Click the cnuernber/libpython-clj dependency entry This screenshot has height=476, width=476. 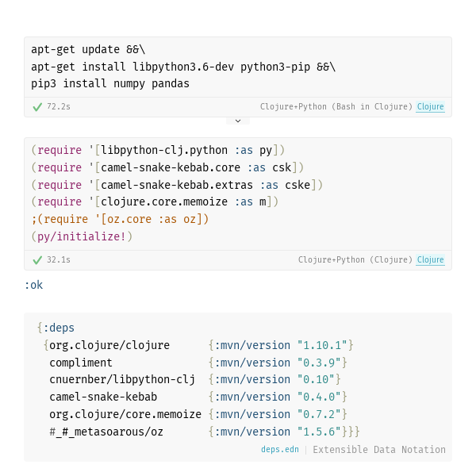tap(122, 379)
